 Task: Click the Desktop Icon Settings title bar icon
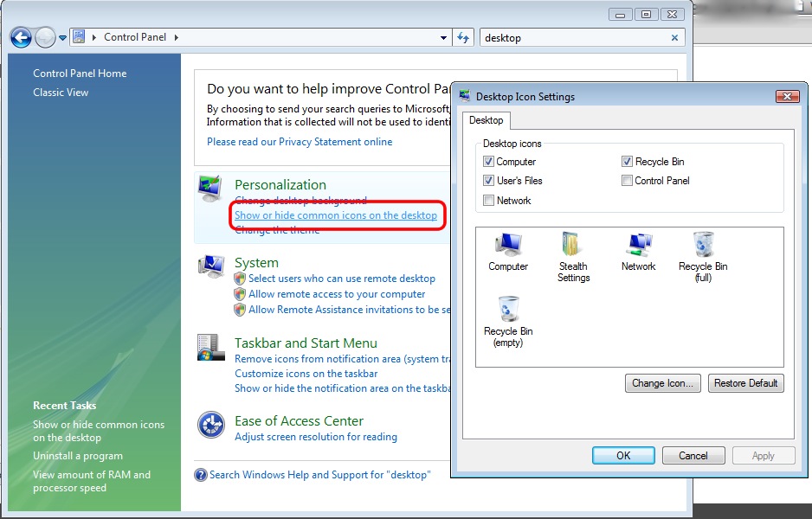coord(465,96)
